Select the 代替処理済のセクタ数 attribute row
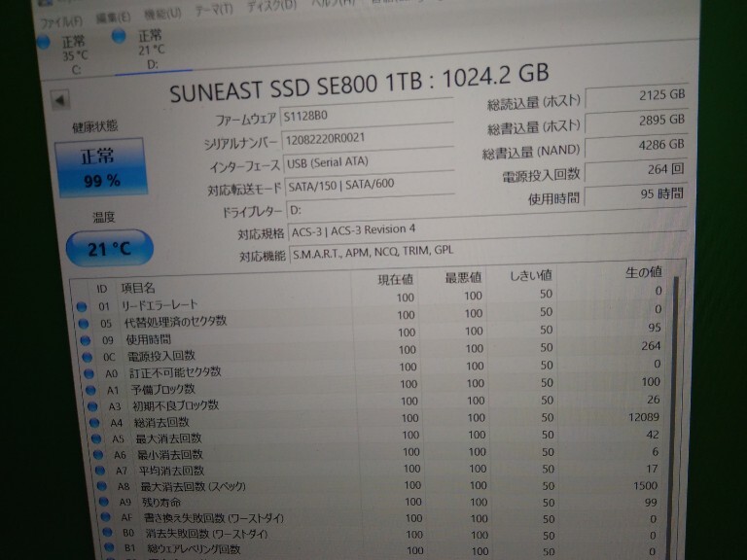The image size is (747, 560). (x=373, y=316)
